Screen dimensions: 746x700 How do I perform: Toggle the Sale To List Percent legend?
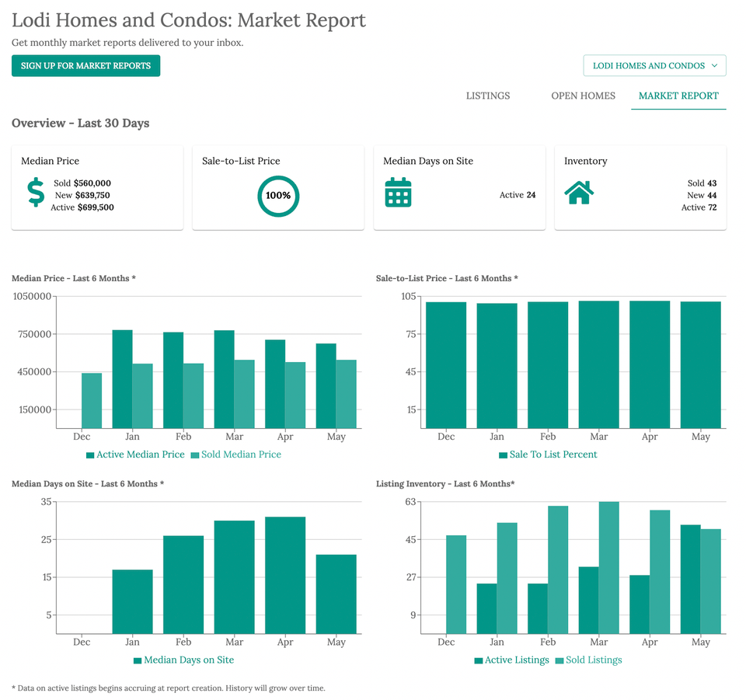[548, 454]
